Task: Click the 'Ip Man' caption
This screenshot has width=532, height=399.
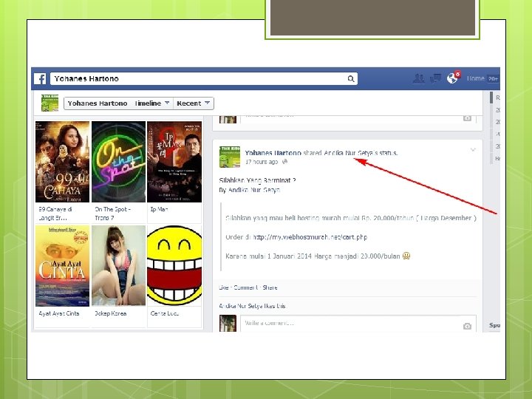Action: (x=159, y=209)
